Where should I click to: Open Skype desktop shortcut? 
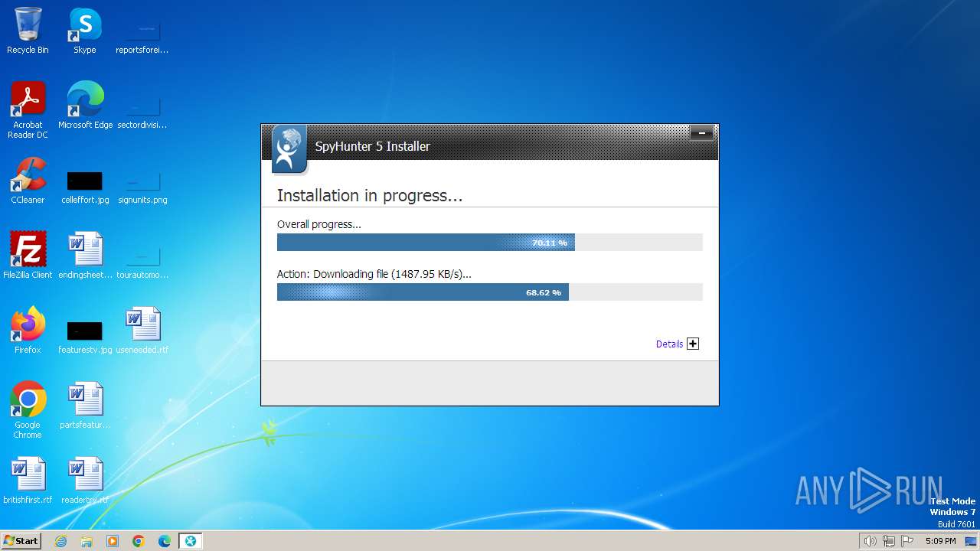pyautogui.click(x=84, y=31)
